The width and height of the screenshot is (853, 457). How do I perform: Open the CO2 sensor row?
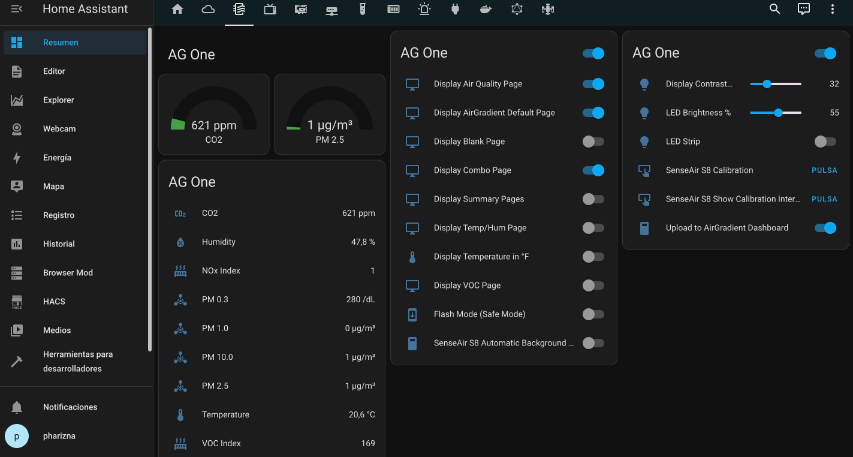coord(272,213)
